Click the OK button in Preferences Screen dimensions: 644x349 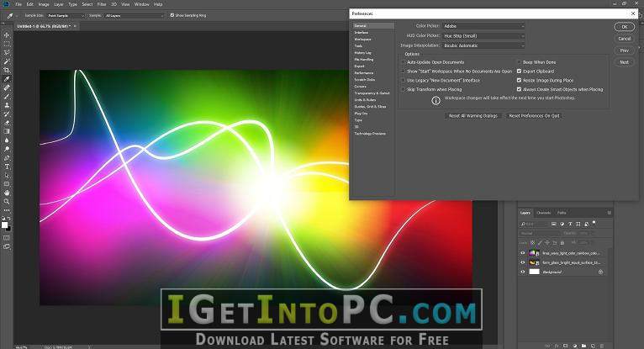[625, 27]
